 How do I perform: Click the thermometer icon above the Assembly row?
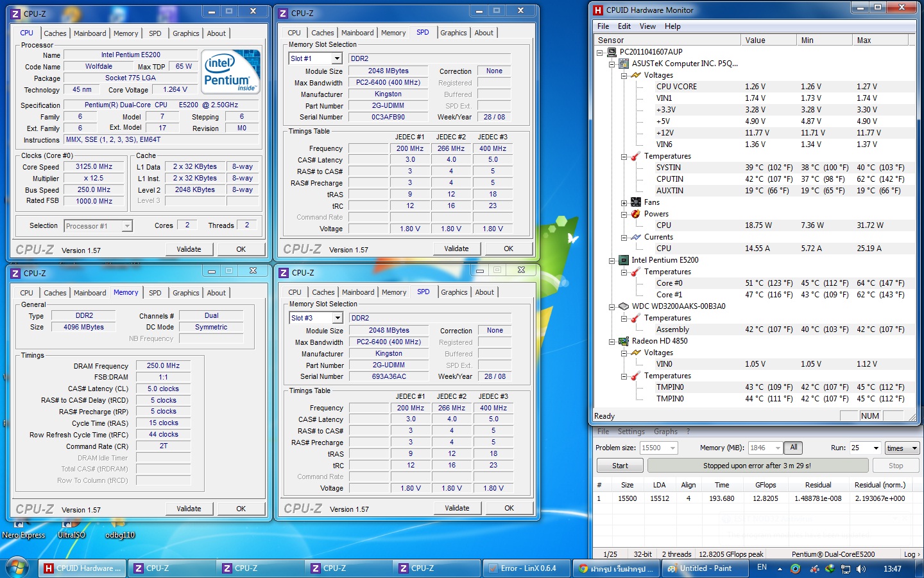click(x=636, y=318)
